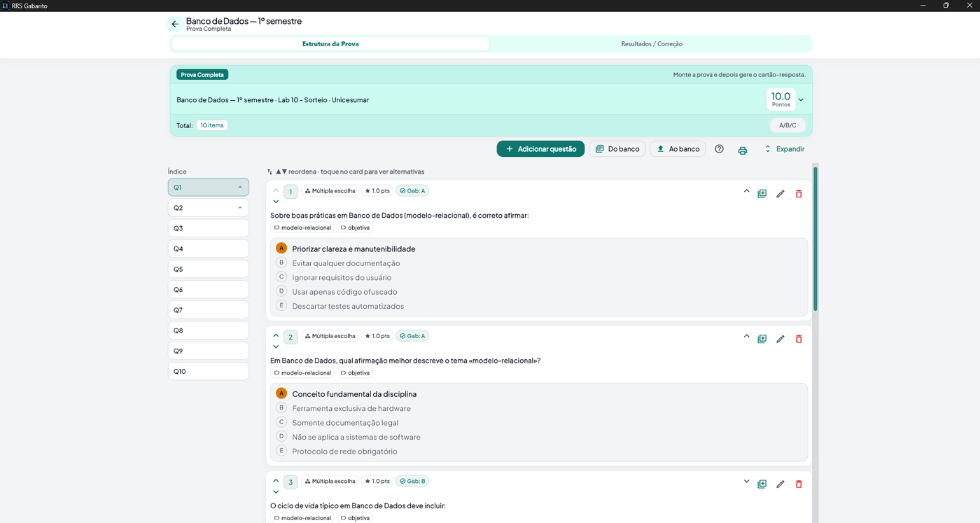Viewport: 980px width, 523px height.
Task: Delete question 3 using the red trash icon
Action: pos(799,484)
